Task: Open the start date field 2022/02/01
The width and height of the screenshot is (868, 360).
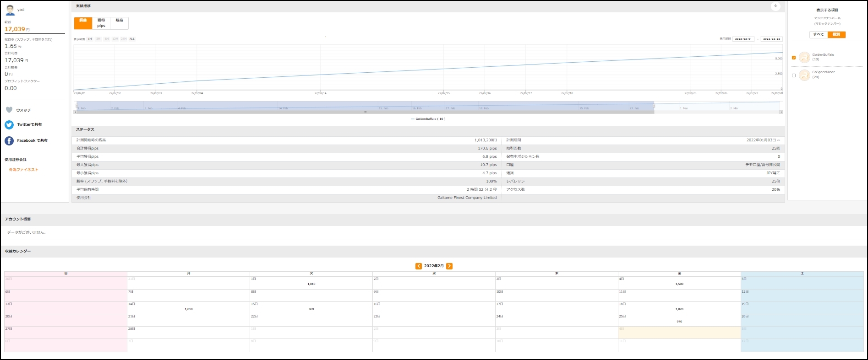Action: pos(743,39)
